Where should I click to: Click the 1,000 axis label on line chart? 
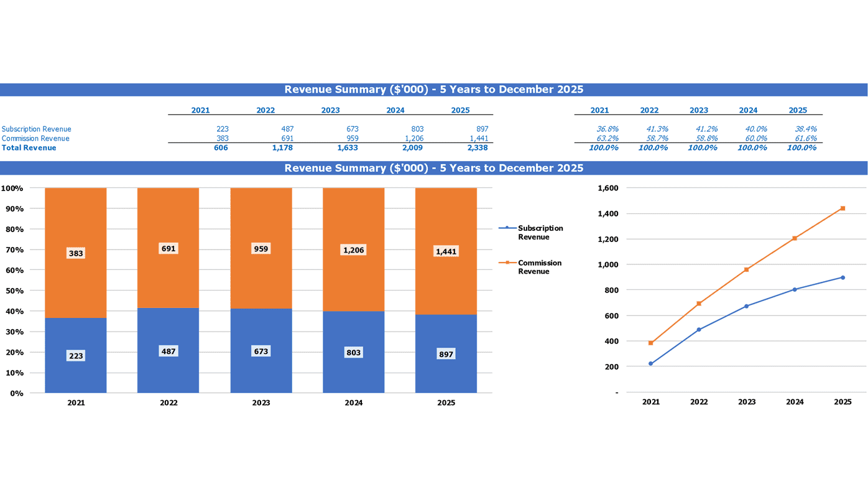click(608, 264)
